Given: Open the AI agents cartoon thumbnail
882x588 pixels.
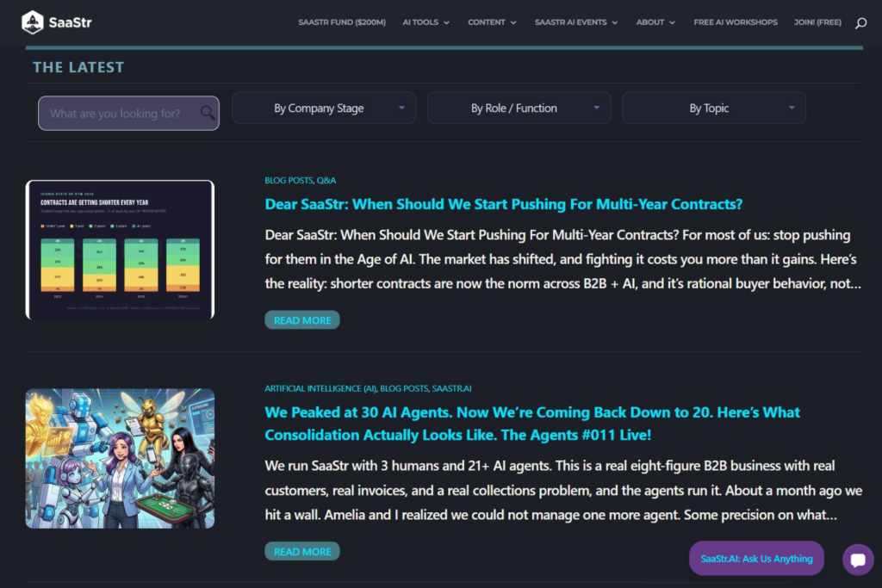Looking at the screenshot, I should point(120,458).
